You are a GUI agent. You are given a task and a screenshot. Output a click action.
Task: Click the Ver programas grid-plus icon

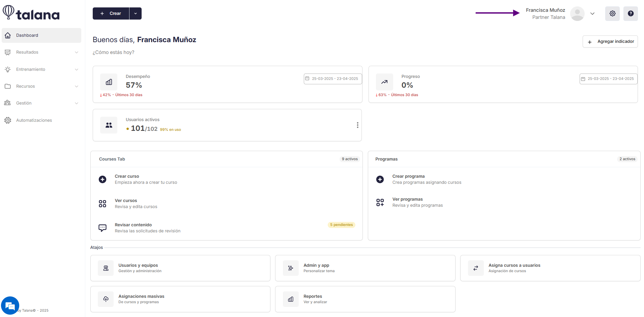tap(380, 202)
